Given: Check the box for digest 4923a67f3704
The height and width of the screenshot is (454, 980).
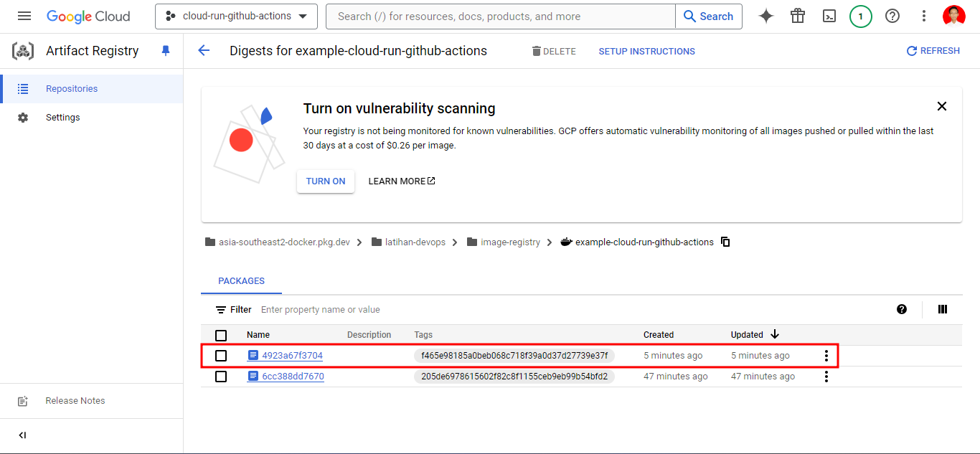Looking at the screenshot, I should (221, 356).
